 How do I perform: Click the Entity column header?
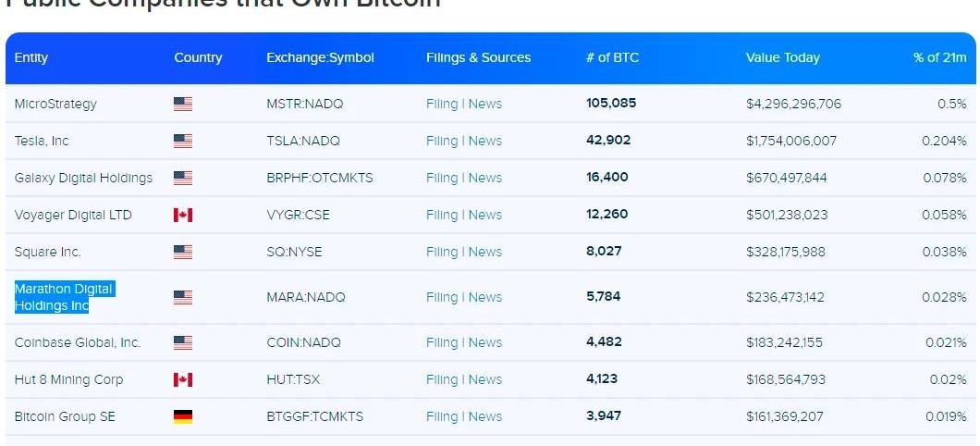(31, 57)
